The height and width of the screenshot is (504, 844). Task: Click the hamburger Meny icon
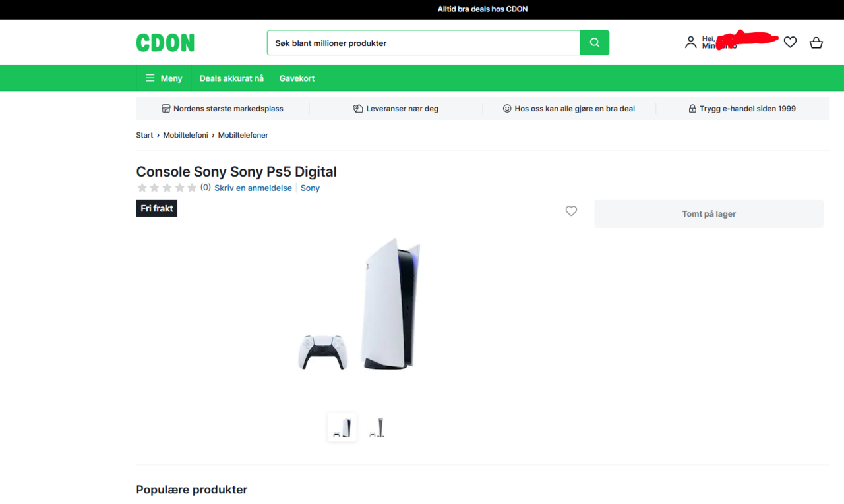coord(150,78)
